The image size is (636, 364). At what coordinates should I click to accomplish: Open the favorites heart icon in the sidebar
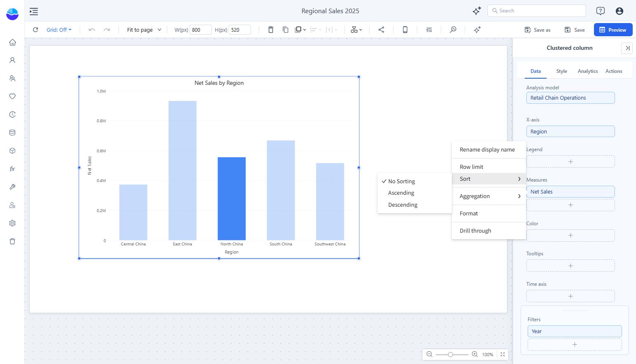point(12,96)
